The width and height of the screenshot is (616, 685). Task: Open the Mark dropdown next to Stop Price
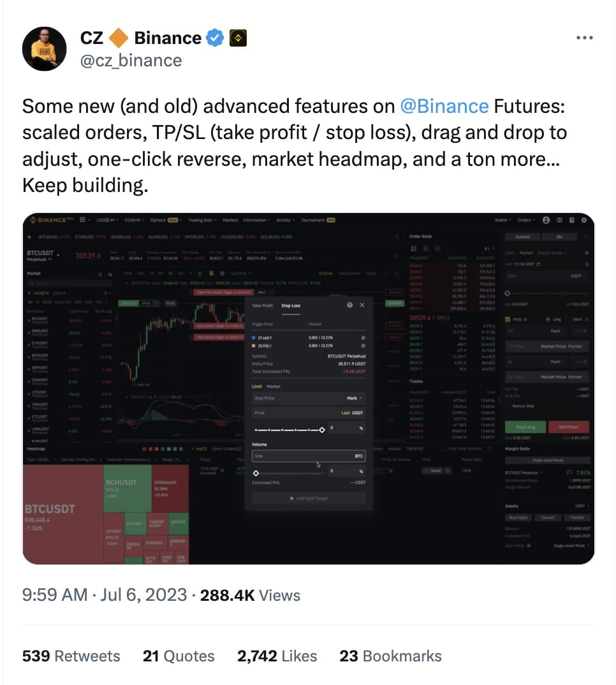[x=355, y=398]
